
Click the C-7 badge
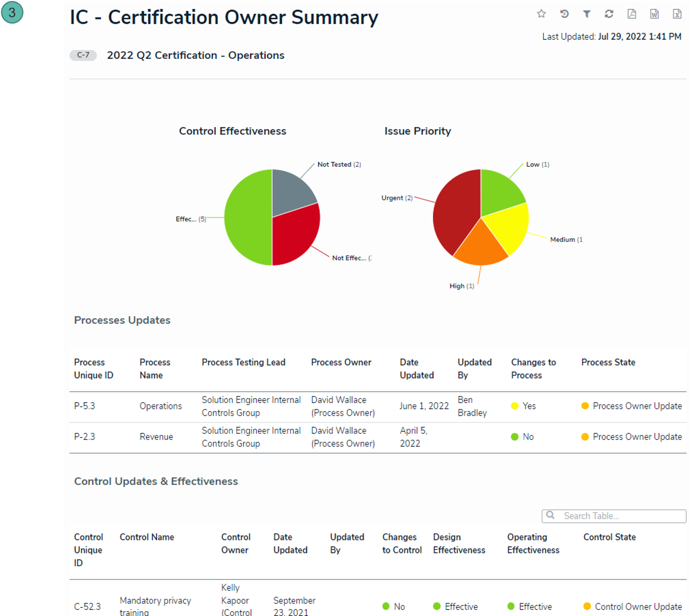(x=83, y=55)
